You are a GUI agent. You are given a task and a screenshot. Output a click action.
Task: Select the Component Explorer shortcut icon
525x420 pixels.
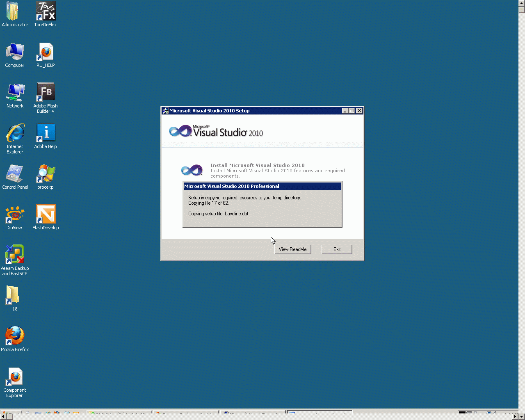pos(15,382)
